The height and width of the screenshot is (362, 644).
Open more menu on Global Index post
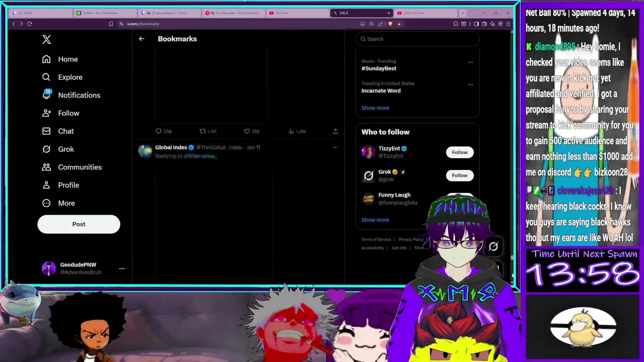click(x=336, y=148)
